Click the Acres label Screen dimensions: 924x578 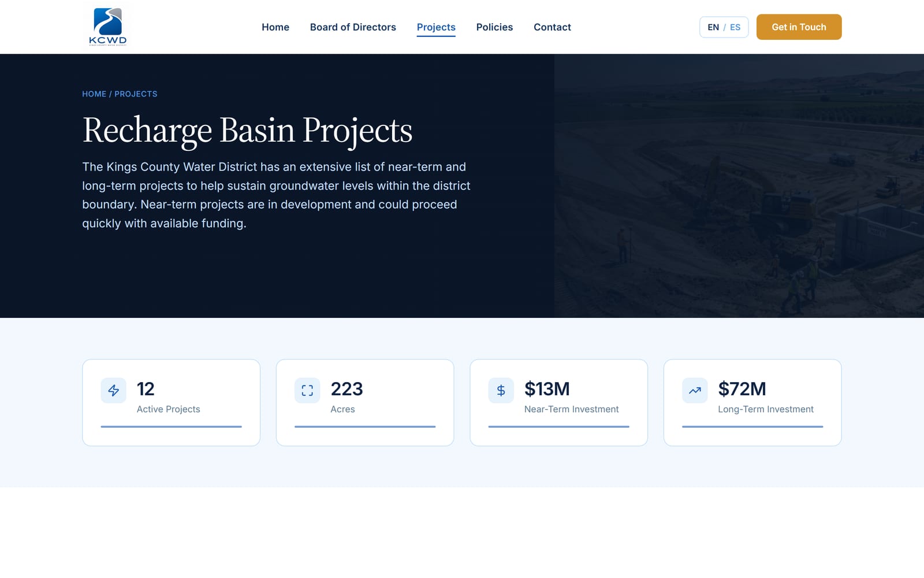[x=342, y=409]
